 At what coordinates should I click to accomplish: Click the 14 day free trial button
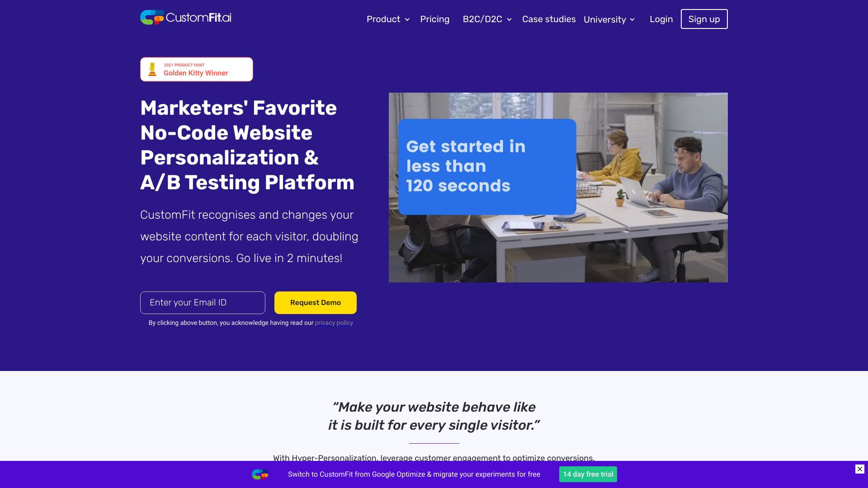[589, 474]
